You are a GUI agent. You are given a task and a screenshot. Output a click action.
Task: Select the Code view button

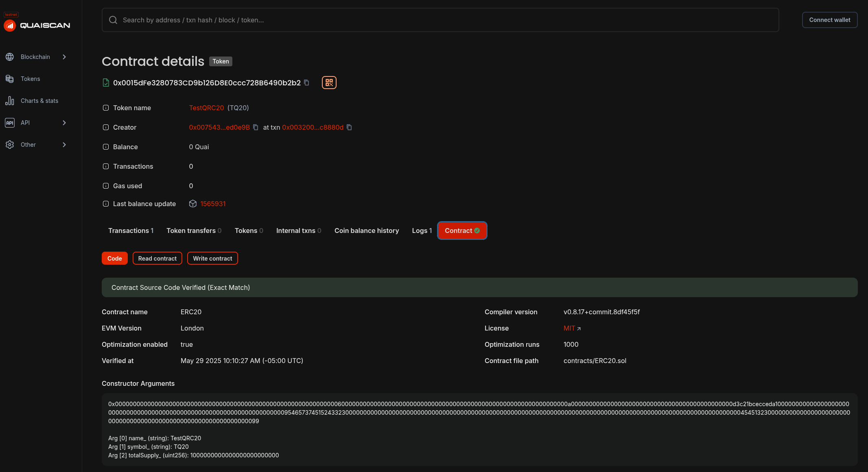tap(114, 259)
